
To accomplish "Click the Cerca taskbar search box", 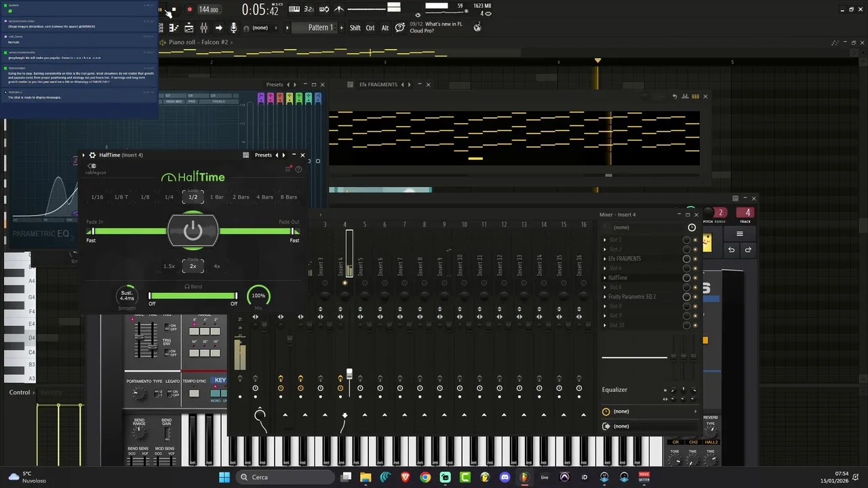I will pos(284,477).
